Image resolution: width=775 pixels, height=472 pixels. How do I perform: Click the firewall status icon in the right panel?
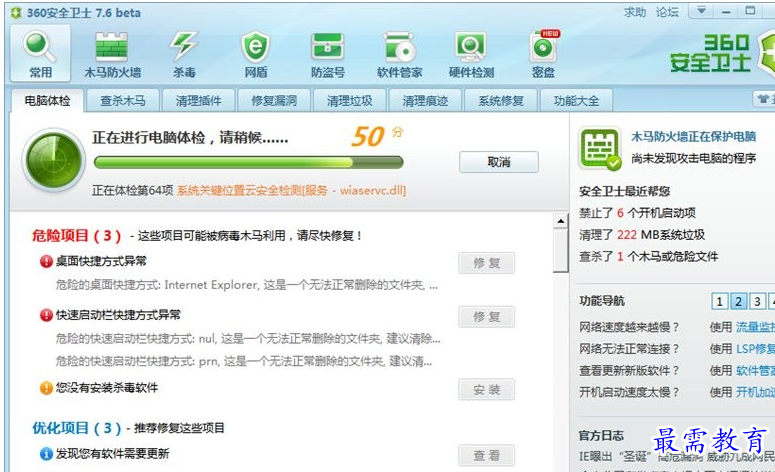(x=600, y=149)
